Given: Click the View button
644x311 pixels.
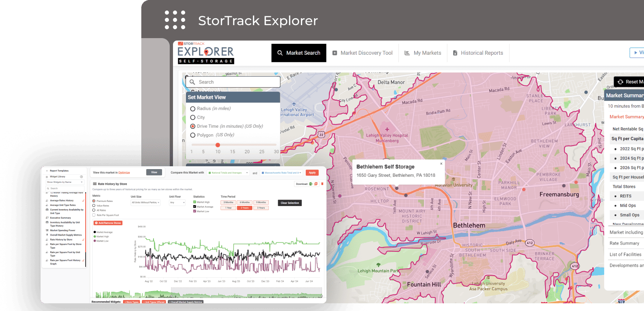Looking at the screenshot, I should coord(154,172).
